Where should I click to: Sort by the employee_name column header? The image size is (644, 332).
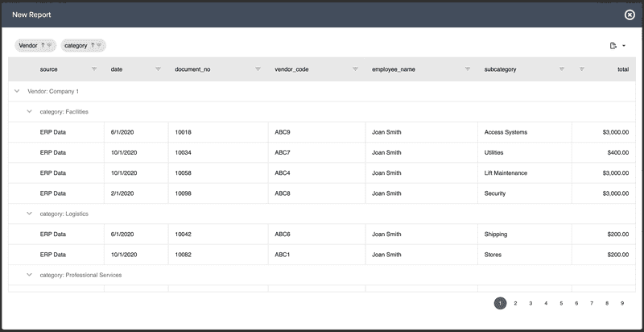[x=394, y=69]
